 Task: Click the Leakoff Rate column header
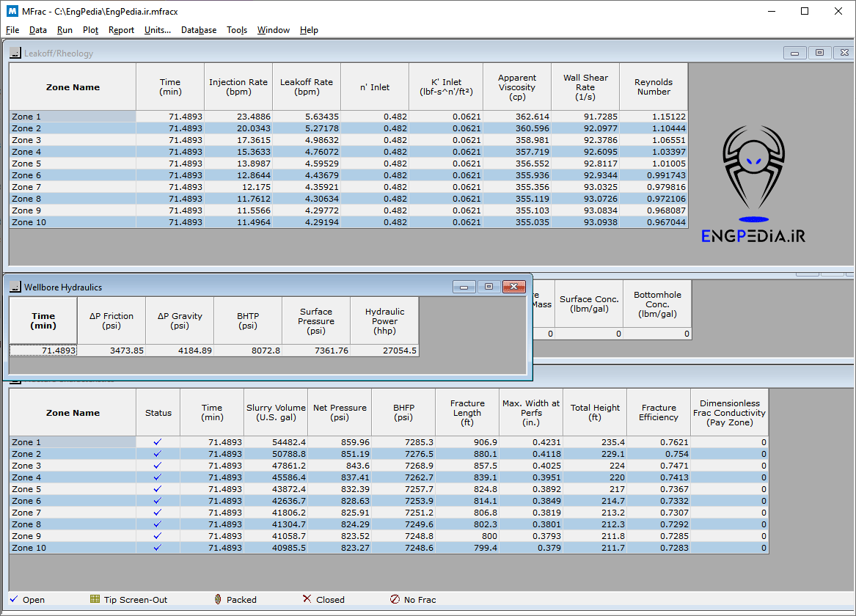click(307, 87)
